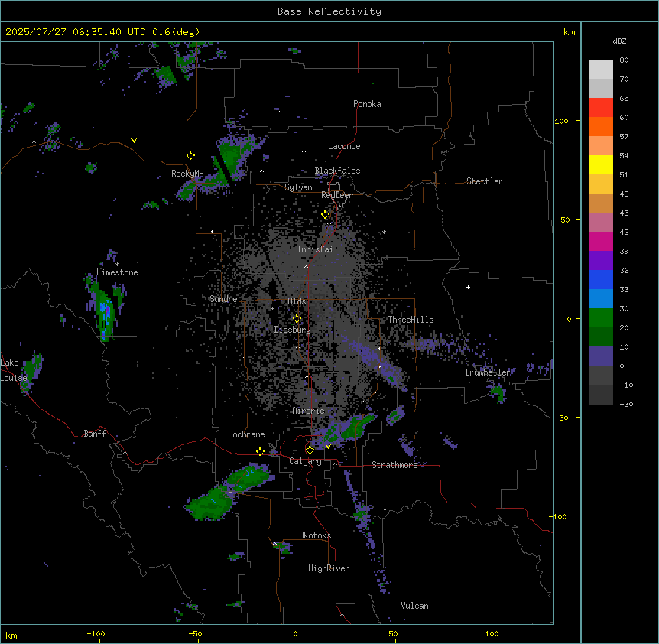Select the Drumheller label
The width and height of the screenshot is (659, 644).
tap(488, 372)
